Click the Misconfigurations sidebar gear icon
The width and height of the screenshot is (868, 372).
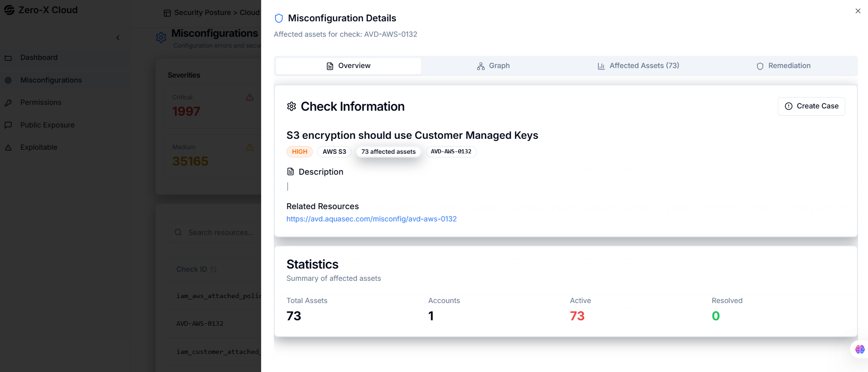(8, 80)
